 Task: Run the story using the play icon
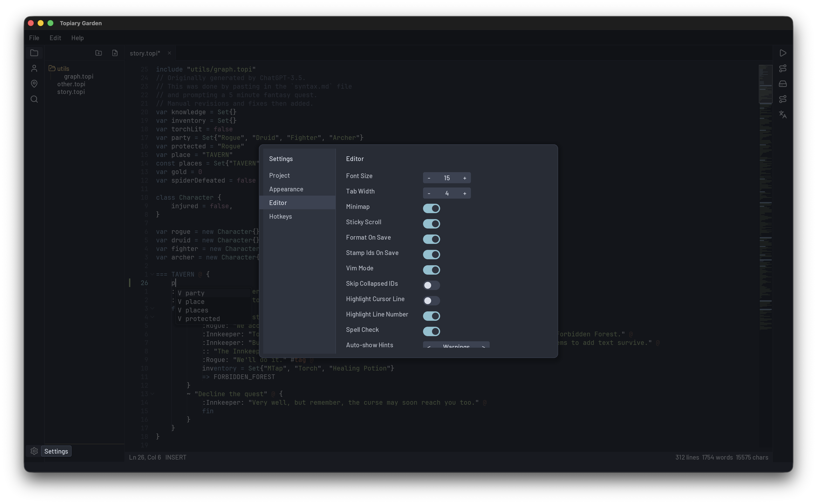(x=783, y=53)
